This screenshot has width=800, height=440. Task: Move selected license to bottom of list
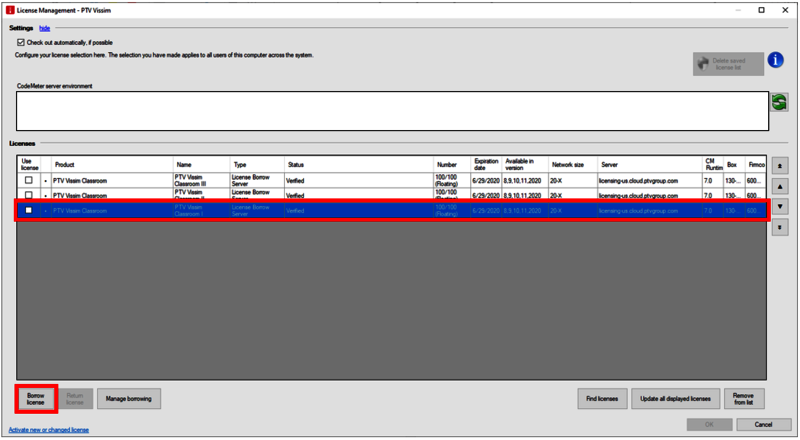tap(780, 227)
